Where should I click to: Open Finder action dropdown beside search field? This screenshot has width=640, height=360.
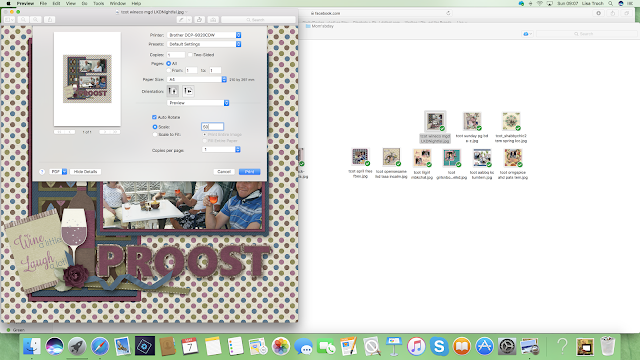pos(527,34)
